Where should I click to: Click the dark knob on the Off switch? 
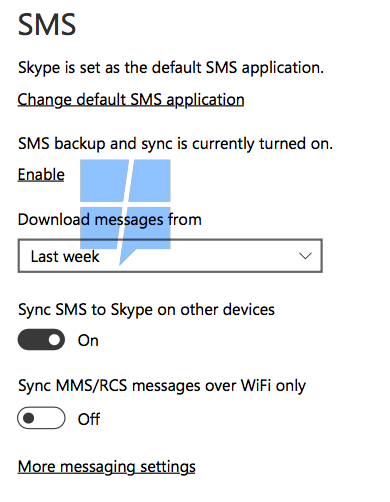29,418
